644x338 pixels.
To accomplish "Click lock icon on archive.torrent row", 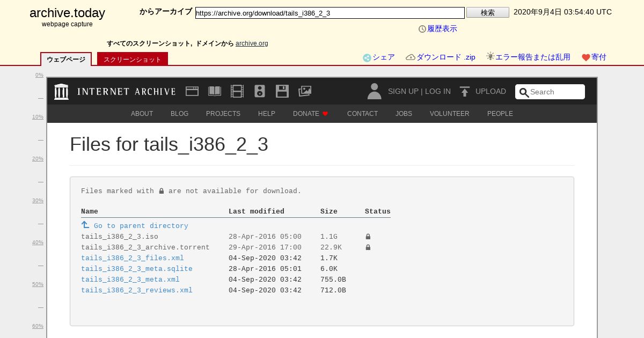I will 368,247.
